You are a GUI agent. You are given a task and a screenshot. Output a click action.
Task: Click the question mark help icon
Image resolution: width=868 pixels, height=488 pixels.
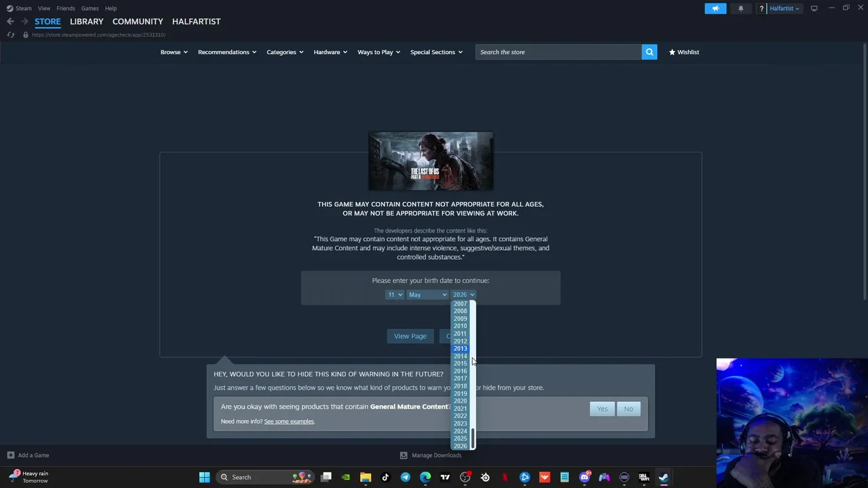[762, 8]
